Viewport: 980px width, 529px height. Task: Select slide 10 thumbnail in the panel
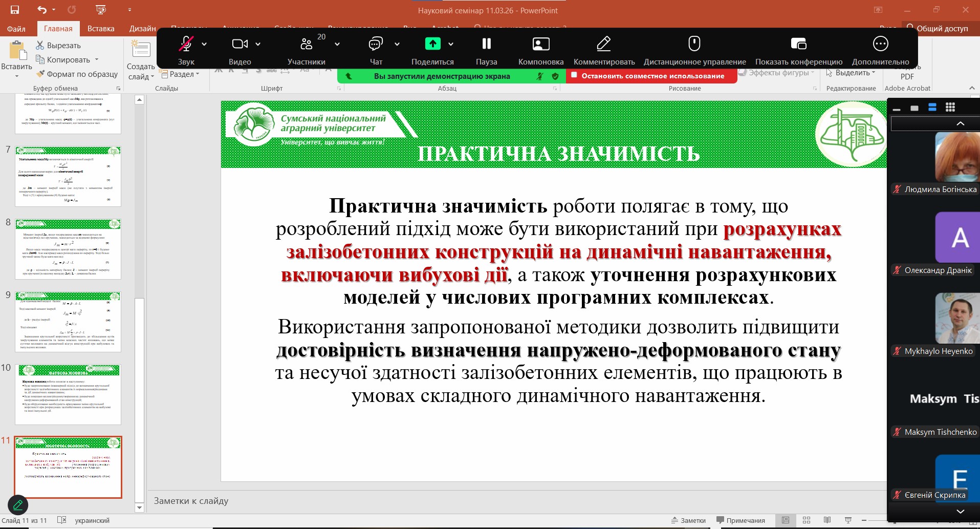tap(68, 394)
